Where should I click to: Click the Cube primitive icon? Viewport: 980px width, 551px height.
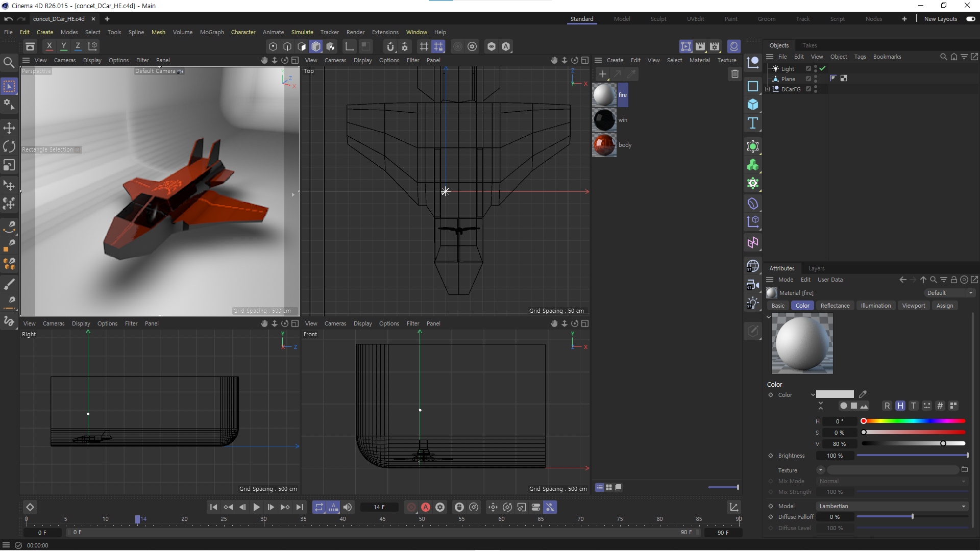753,105
